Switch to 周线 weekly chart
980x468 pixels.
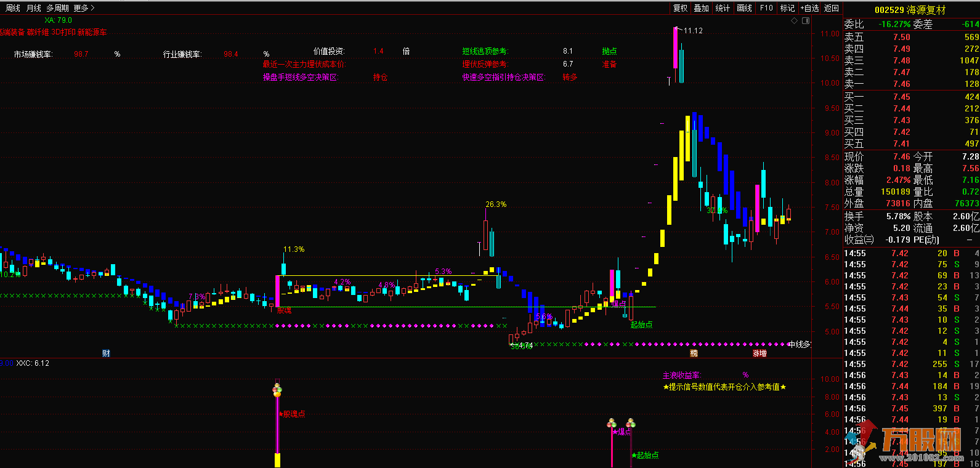tap(13, 8)
